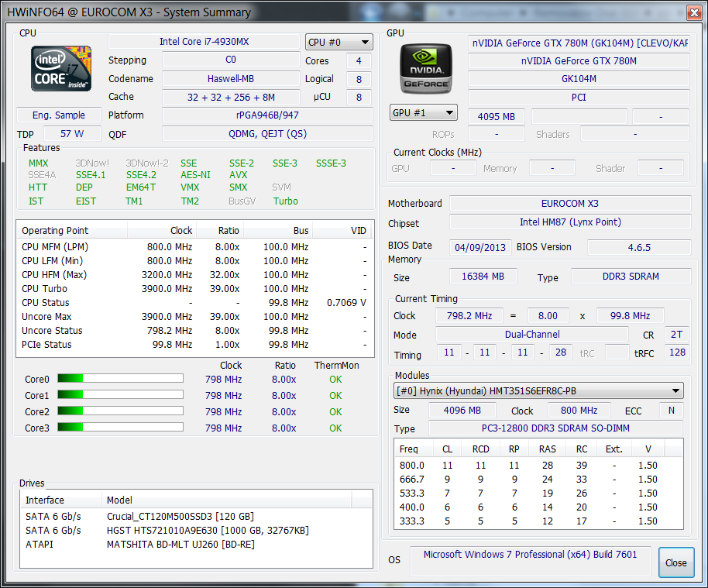The width and height of the screenshot is (708, 588).
Task: Expand the Hynix memory module dropdown
Action: coord(538,390)
